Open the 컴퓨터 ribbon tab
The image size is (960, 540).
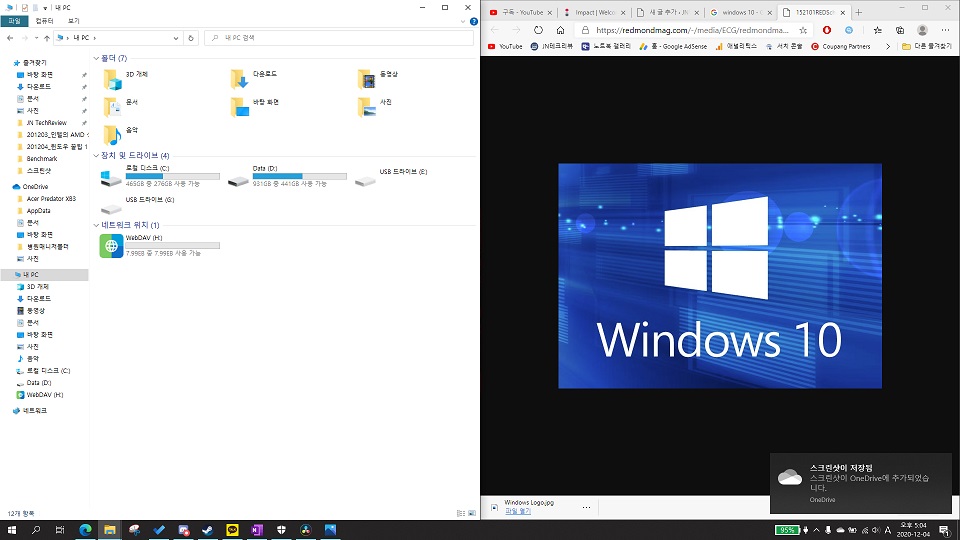click(x=44, y=21)
